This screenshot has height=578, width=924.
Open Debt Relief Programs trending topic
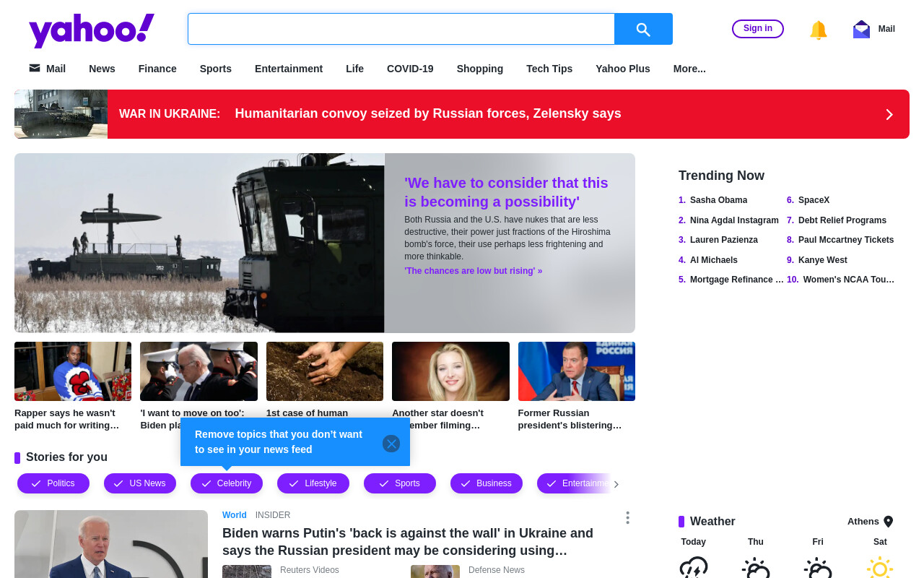(842, 220)
